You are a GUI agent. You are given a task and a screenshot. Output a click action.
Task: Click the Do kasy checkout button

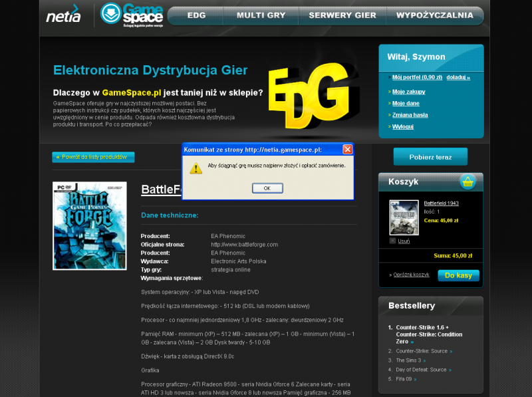[458, 275]
